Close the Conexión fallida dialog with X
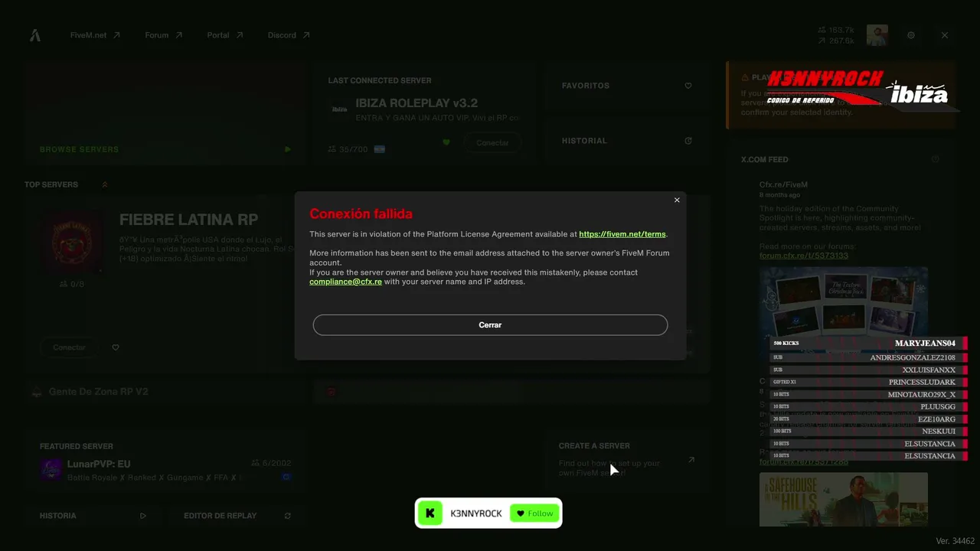Image resolution: width=980 pixels, height=551 pixels. pos(677,201)
